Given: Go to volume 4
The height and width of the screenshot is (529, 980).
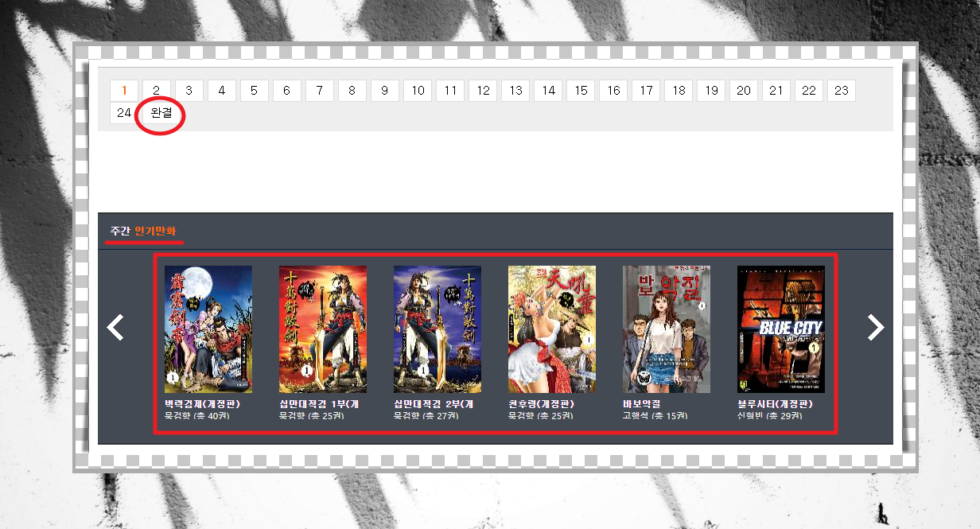Looking at the screenshot, I should point(222,91).
